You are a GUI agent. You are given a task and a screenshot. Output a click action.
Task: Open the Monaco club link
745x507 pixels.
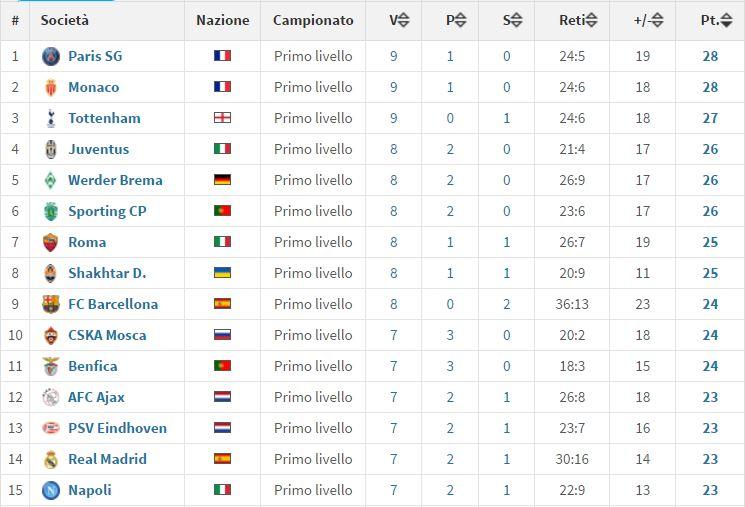pos(93,87)
